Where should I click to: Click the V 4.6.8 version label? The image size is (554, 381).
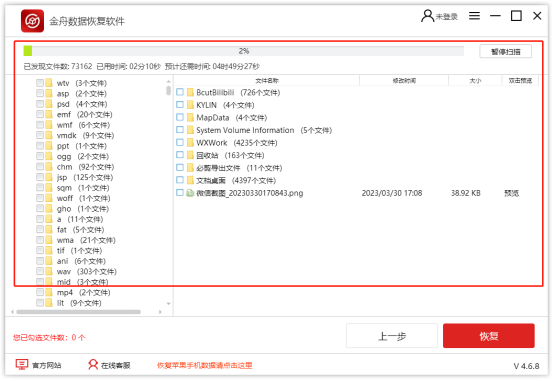(526, 366)
